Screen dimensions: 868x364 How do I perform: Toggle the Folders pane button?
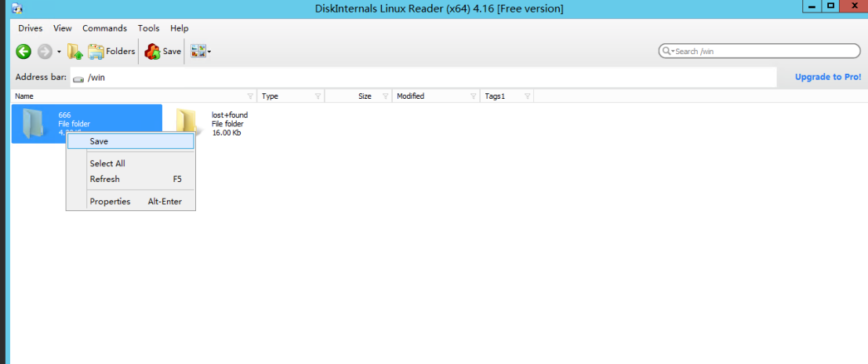click(x=112, y=52)
